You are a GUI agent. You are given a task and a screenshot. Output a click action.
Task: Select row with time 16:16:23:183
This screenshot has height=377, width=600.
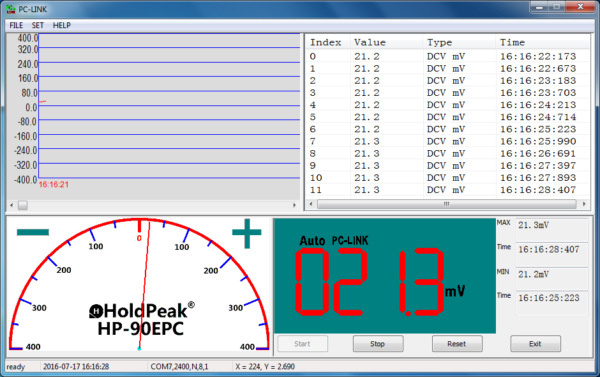(x=448, y=81)
